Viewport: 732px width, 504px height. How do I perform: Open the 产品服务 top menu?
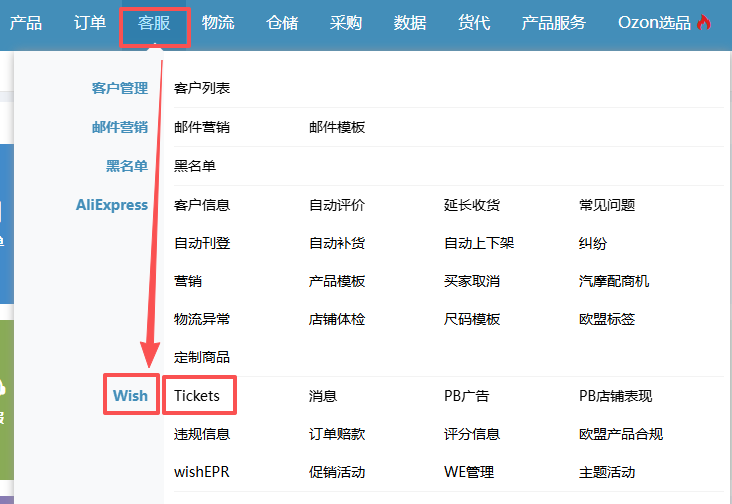553,23
